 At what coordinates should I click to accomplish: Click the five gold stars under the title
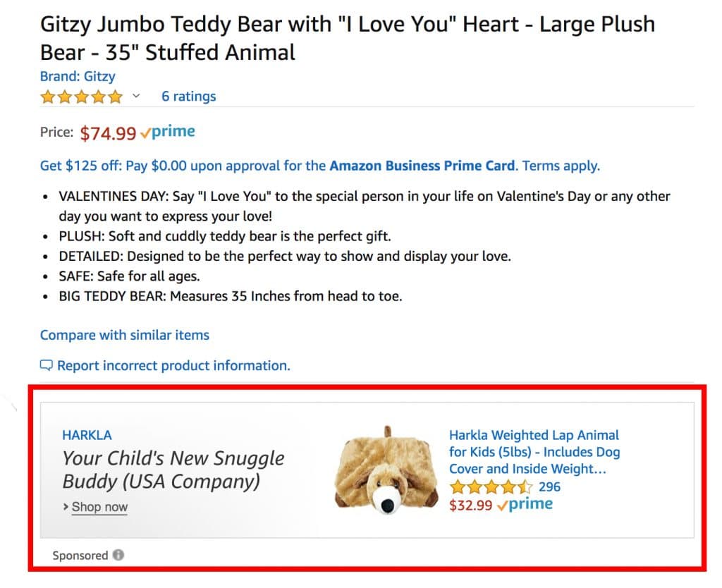point(81,96)
